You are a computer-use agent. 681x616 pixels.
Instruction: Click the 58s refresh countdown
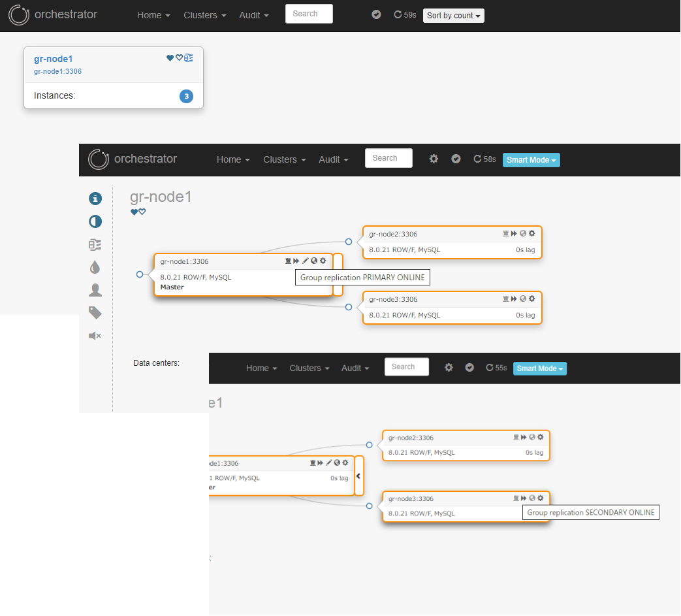click(484, 159)
